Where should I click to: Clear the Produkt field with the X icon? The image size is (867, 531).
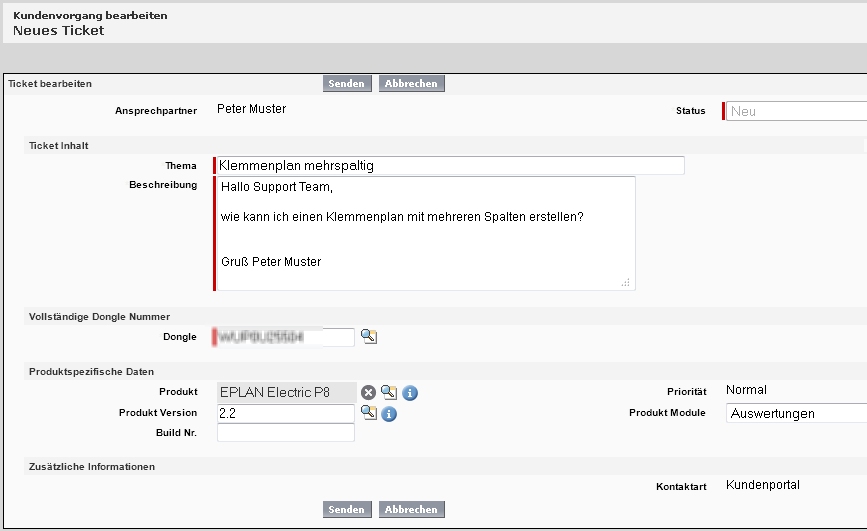pyautogui.click(x=369, y=393)
